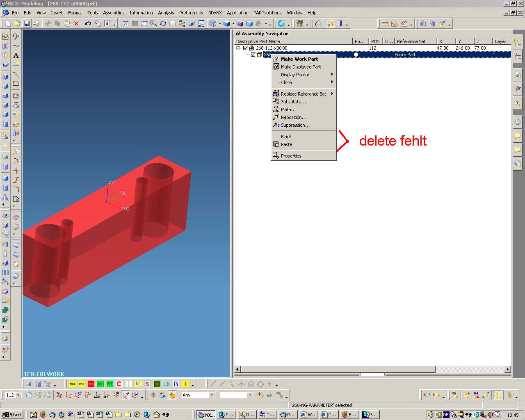Choose 'Paste' from the context menu
Image resolution: width=525 pixels, height=420 pixels.
pyautogui.click(x=304, y=144)
